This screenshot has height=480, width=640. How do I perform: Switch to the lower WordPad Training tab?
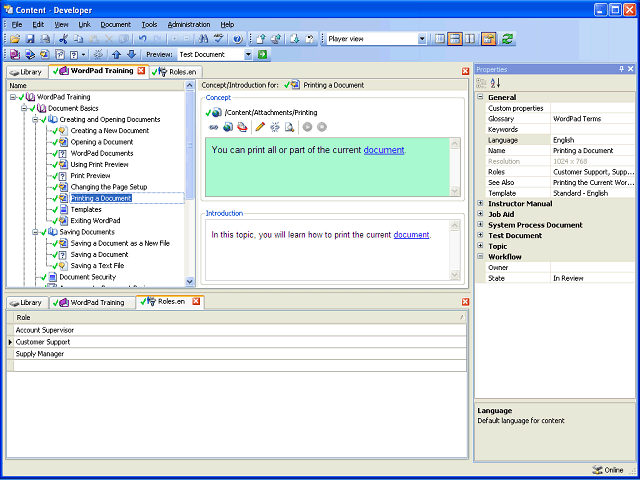point(92,302)
